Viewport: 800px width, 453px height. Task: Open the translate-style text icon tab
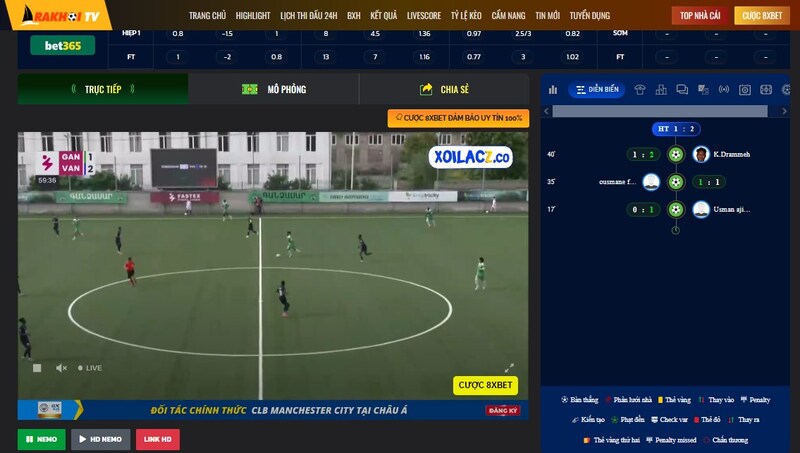pyautogui.click(x=703, y=90)
